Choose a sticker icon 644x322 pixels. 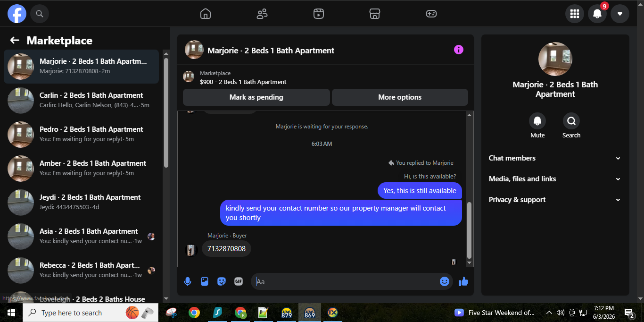pos(222,281)
